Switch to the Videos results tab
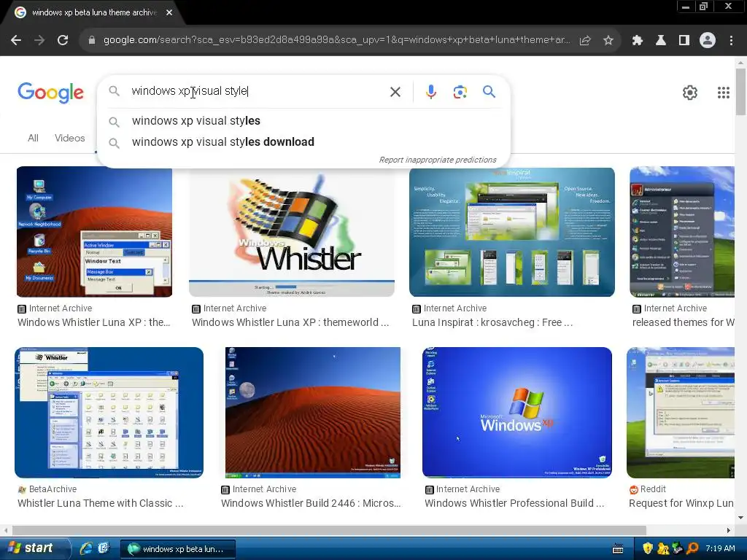This screenshot has height=560, width=747. (x=69, y=138)
